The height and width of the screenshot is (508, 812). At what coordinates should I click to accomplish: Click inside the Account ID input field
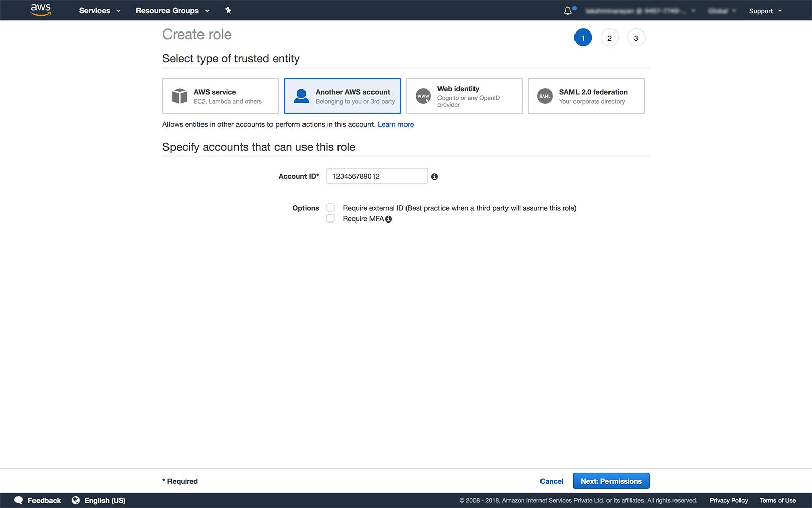click(377, 176)
